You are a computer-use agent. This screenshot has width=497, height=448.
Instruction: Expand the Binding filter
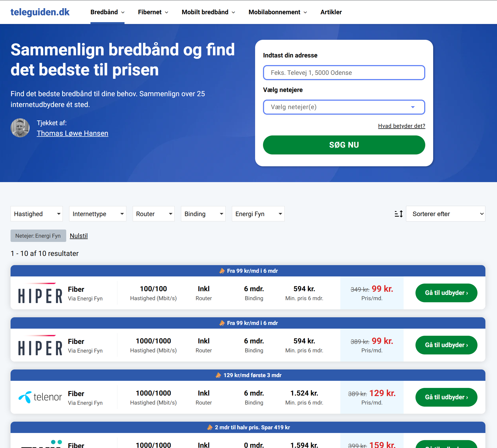pyautogui.click(x=203, y=214)
